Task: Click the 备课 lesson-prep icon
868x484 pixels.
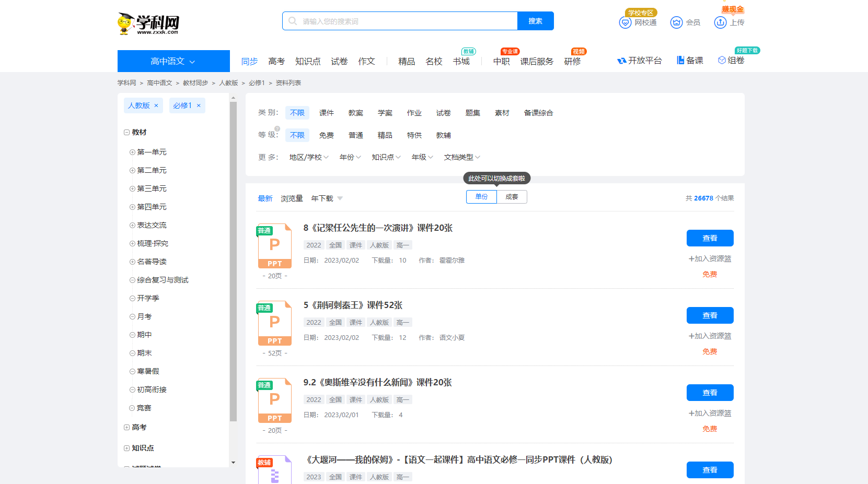Action: pos(680,60)
